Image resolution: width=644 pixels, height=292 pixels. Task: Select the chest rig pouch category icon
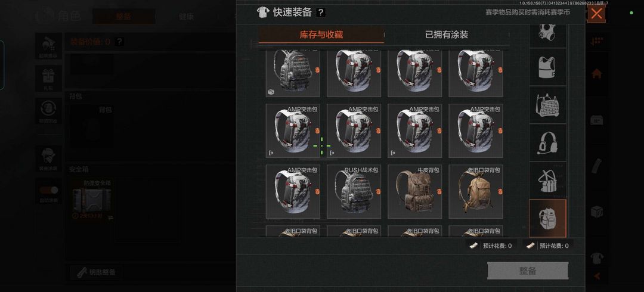coord(547,181)
